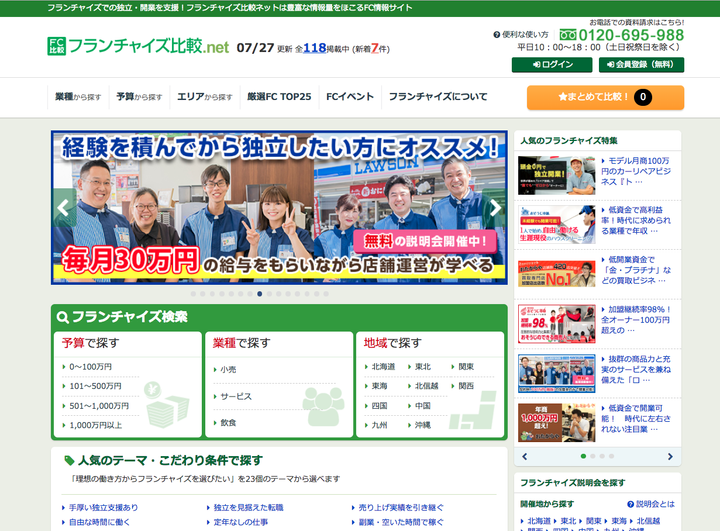The height and width of the screenshot is (531, 720).
Task: Open the 加盟継続率98%！ feature link
Action: pyautogui.click(x=636, y=320)
